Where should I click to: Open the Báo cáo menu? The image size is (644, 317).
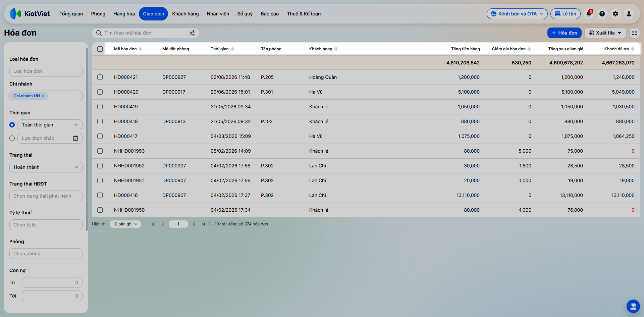point(270,14)
